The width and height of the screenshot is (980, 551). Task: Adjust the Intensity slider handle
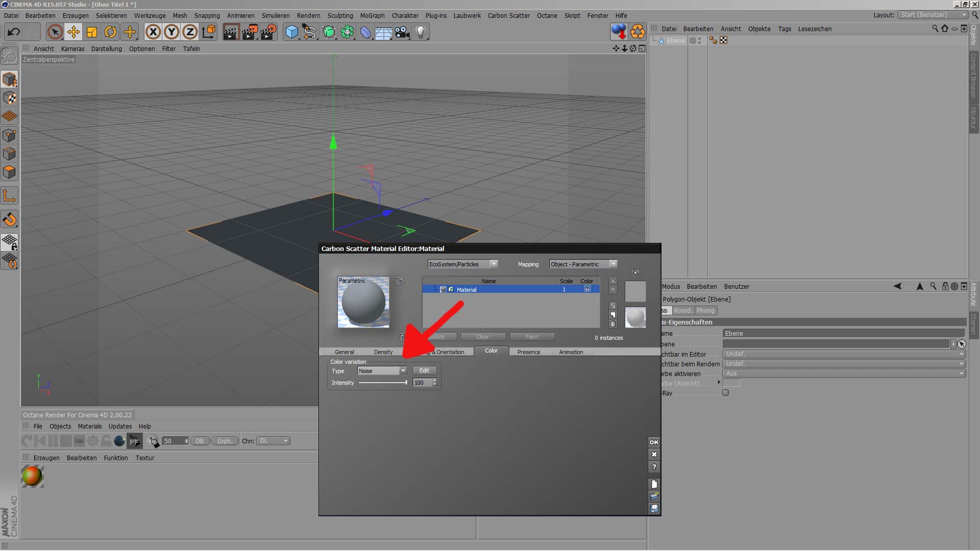(x=406, y=383)
